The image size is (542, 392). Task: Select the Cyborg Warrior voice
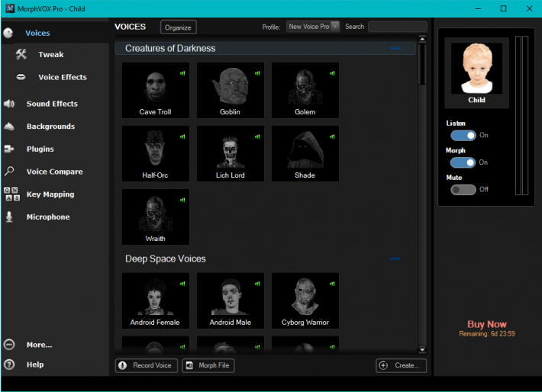click(x=305, y=300)
